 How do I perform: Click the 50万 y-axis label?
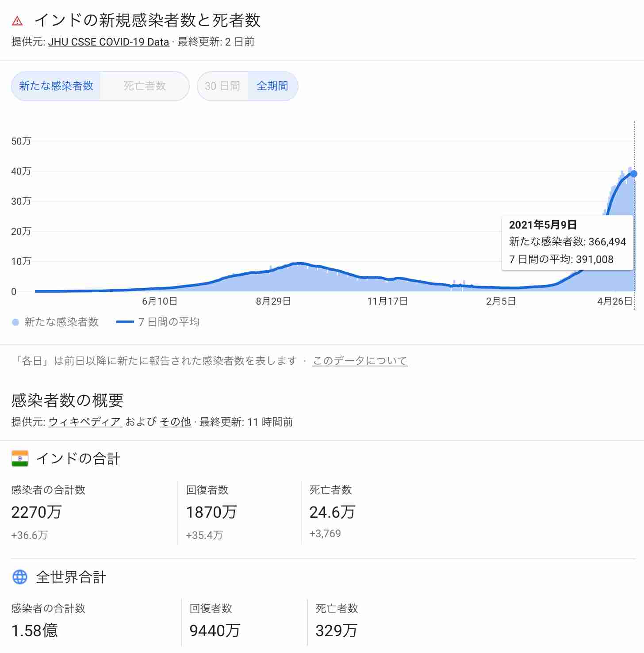point(21,141)
